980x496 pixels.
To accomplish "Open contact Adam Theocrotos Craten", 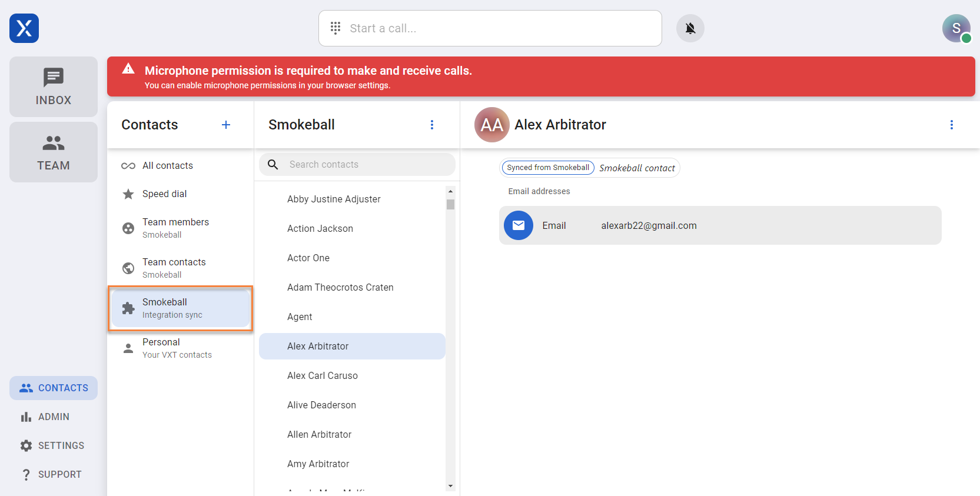I will point(352,287).
